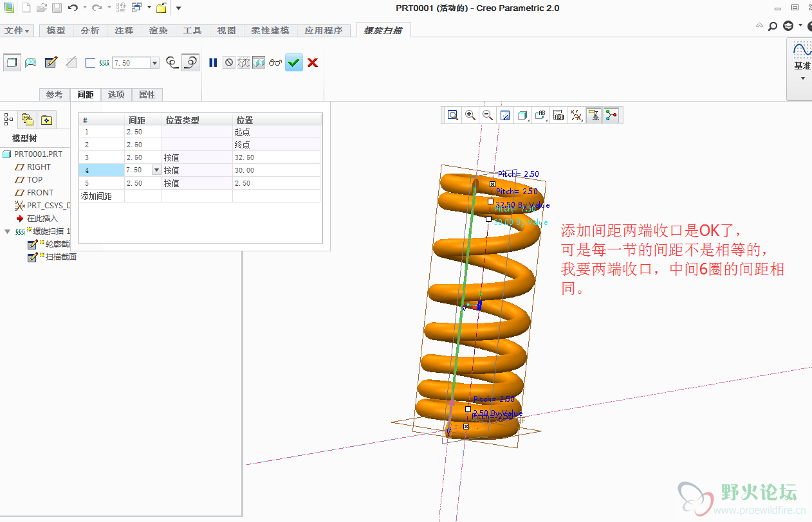Image resolution: width=812 pixels, height=522 pixels.
Task: Expand the pitch value 7.50 dropdown in dashboard
Action: pyautogui.click(x=154, y=63)
